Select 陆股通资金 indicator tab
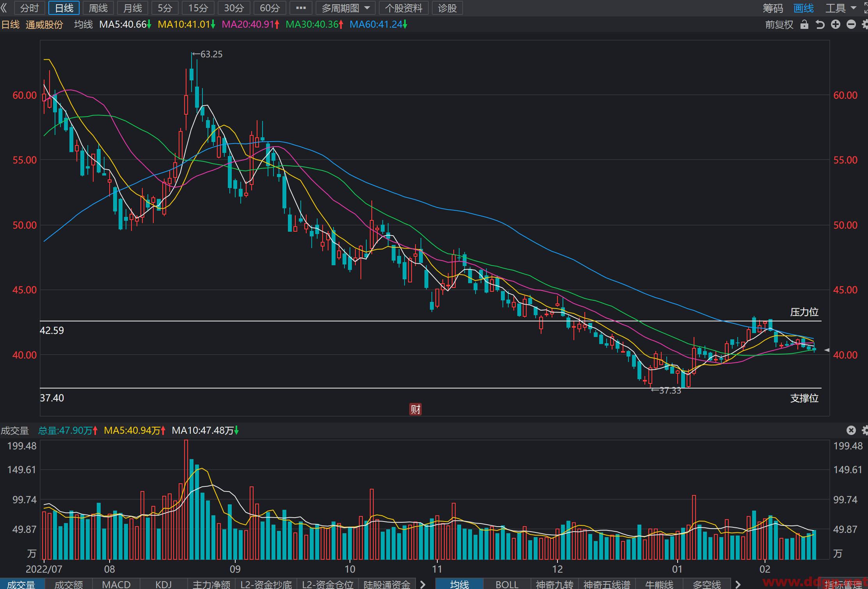The height and width of the screenshot is (589, 868). 387,584
